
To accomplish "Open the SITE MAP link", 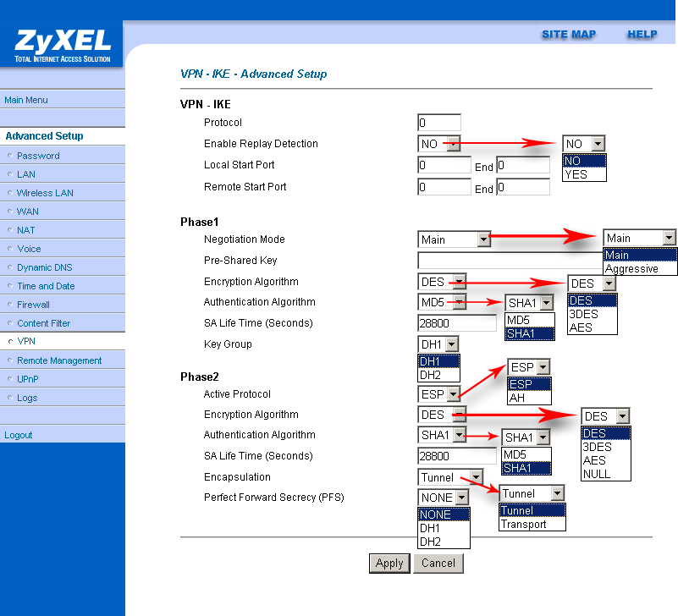I will click(x=569, y=35).
